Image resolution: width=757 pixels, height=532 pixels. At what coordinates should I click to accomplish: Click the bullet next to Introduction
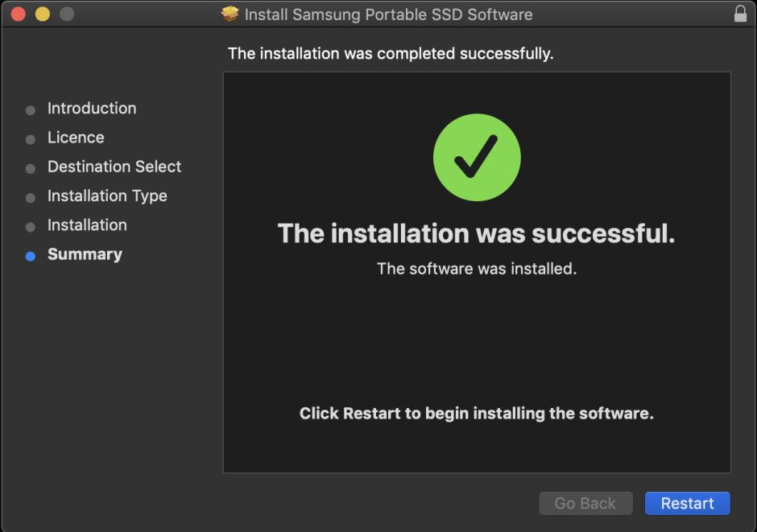pos(31,109)
